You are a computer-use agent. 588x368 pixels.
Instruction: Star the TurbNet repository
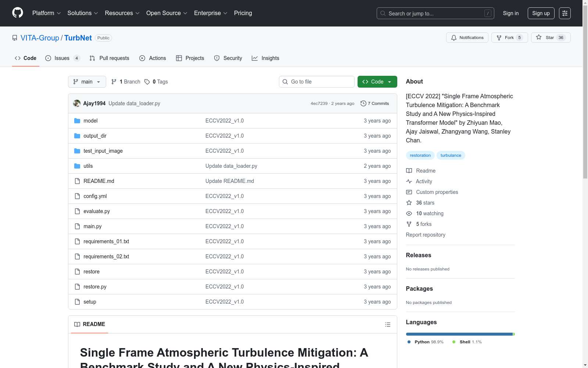pos(551,38)
